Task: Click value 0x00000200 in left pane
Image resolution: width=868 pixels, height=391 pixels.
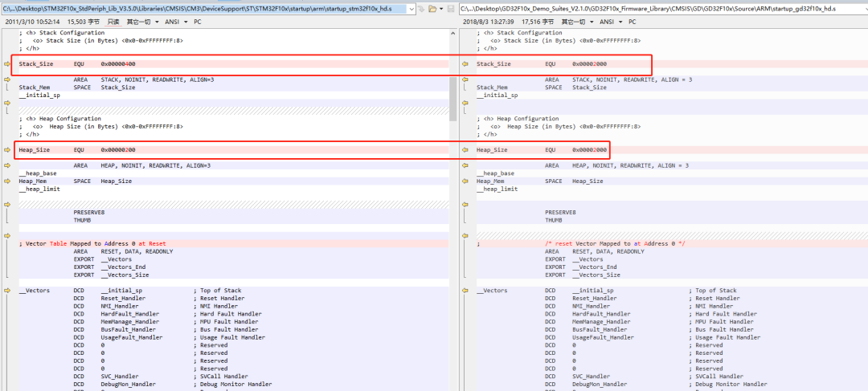Action: coord(118,150)
